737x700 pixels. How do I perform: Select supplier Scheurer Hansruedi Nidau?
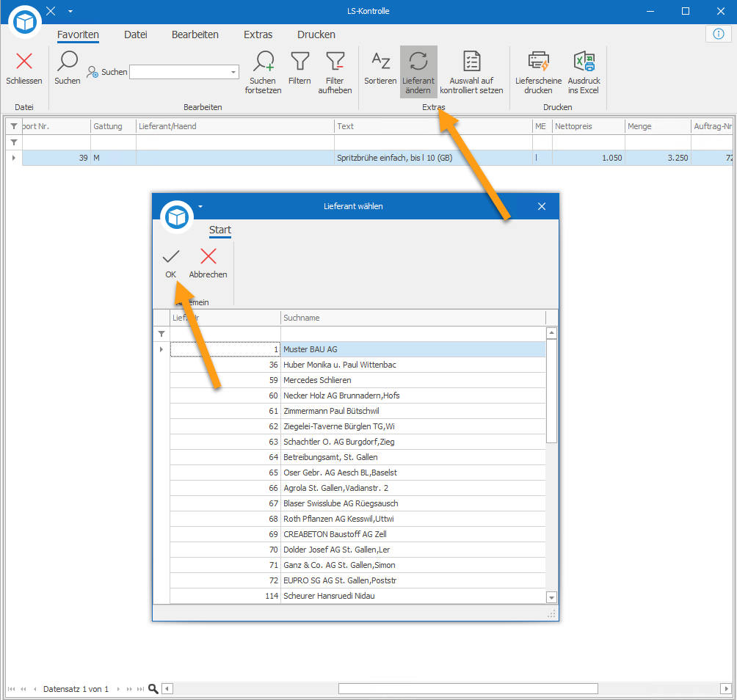357,596
